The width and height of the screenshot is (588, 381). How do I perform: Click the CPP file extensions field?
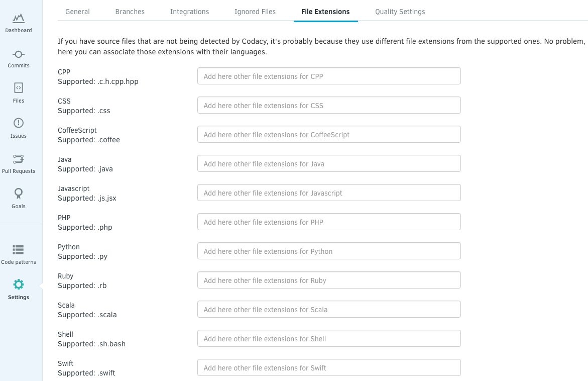[x=329, y=76]
